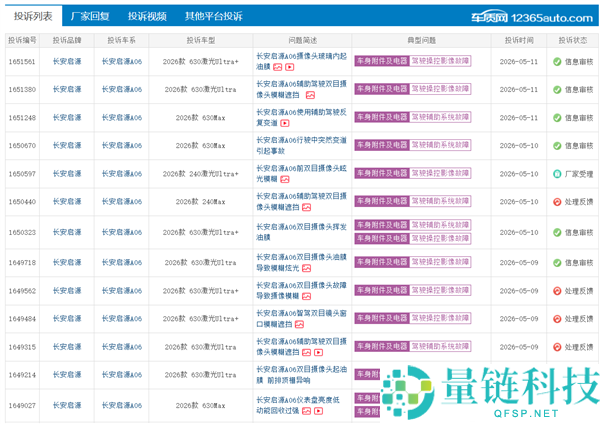Open image icon in complaint 1651561 row
Viewport: 600px width, 424px height.
pos(278,67)
